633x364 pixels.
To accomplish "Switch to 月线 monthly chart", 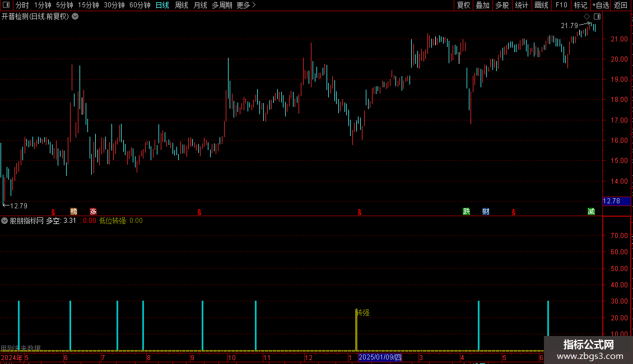I will pyautogui.click(x=200, y=5).
